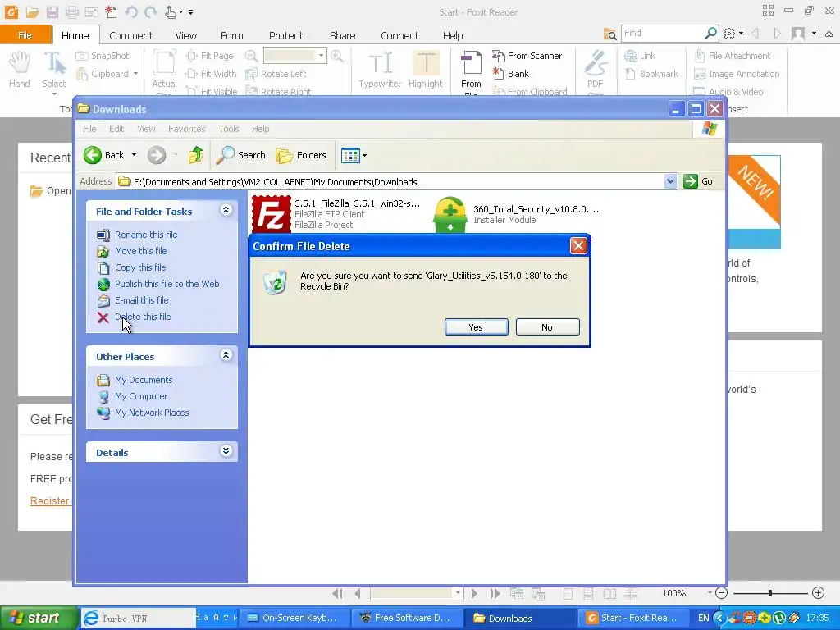Click Copy this file task
Screen dimensions: 840x630
(x=140, y=267)
